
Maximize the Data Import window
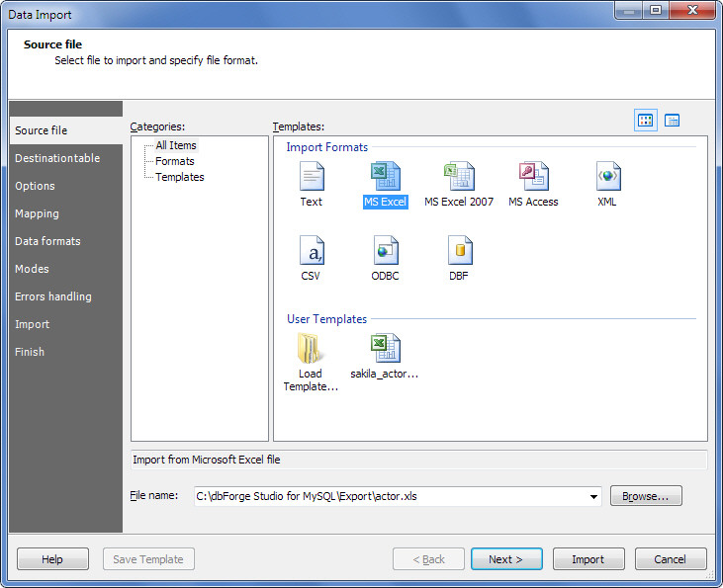point(656,10)
